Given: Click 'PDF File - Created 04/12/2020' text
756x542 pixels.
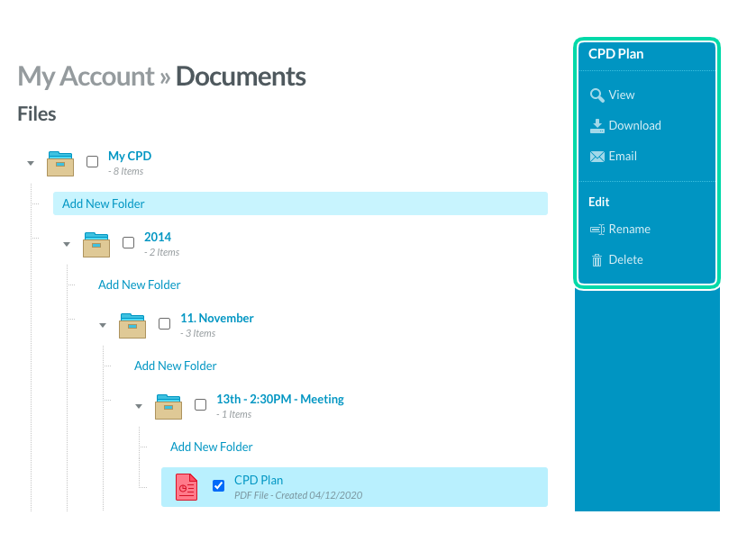Looking at the screenshot, I should pos(298,495).
